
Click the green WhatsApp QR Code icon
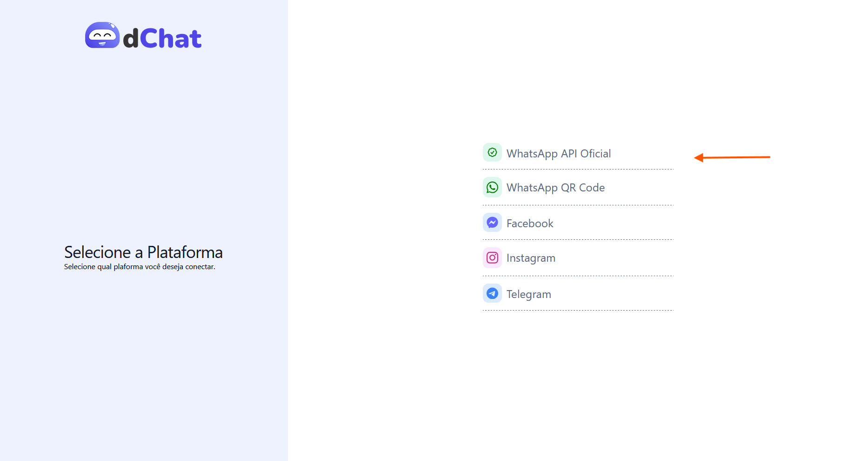coord(492,187)
